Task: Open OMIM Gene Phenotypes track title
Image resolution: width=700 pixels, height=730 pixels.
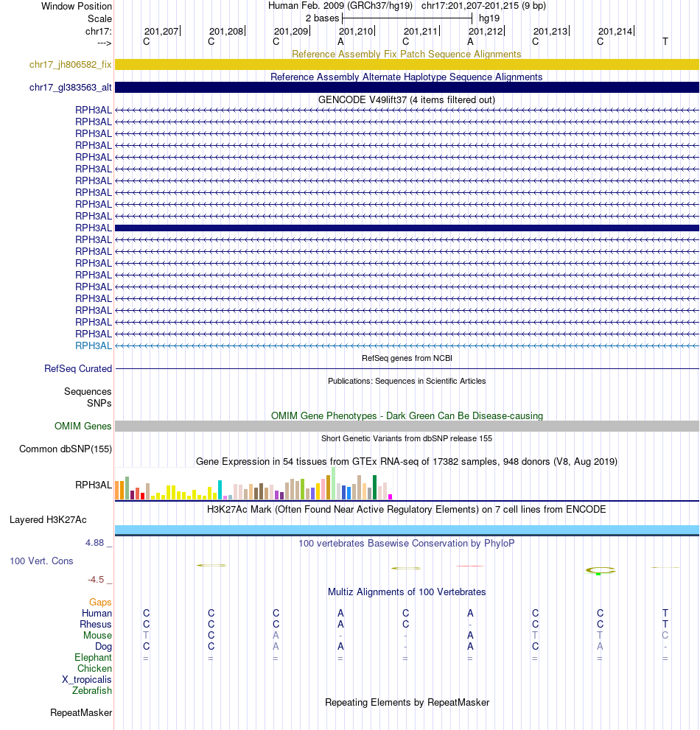Action: (407, 415)
